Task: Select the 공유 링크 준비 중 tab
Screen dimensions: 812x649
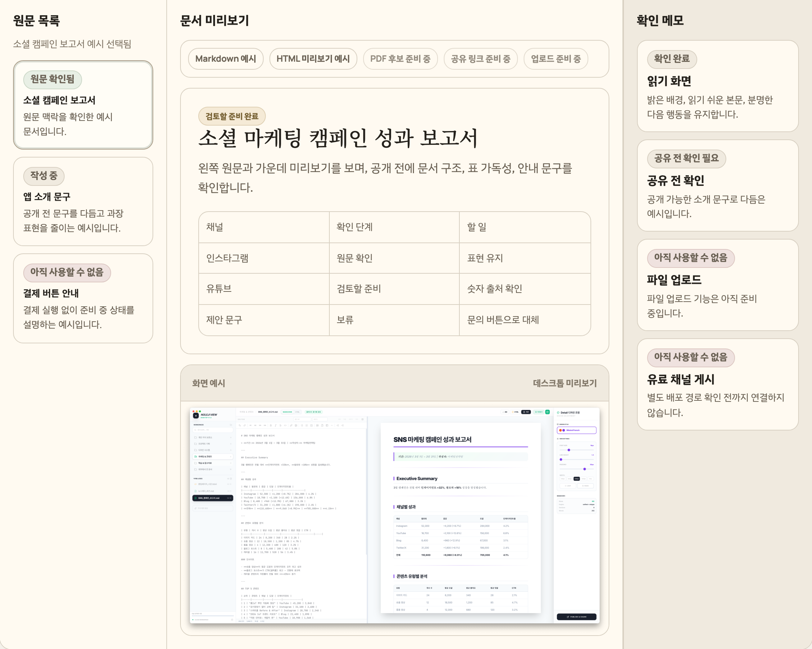Action: tap(480, 59)
